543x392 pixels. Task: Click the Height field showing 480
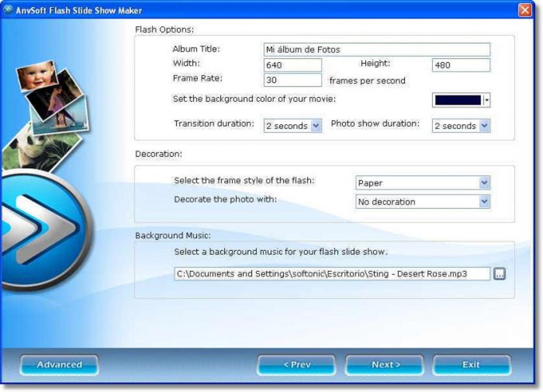(460, 65)
